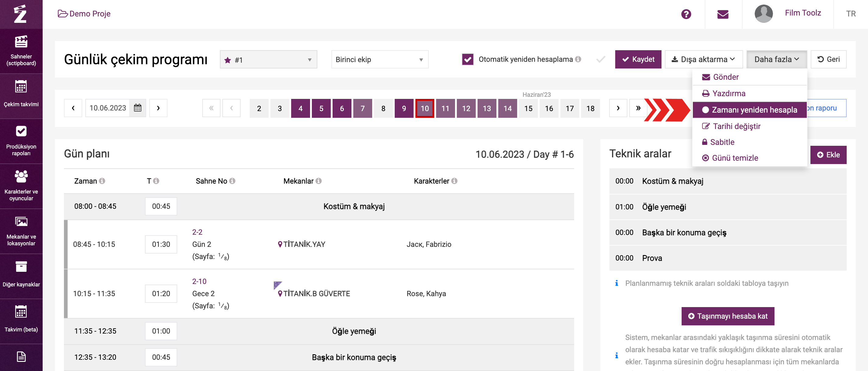Open Karakterler ve oyuncular in sidebar

[21, 186]
